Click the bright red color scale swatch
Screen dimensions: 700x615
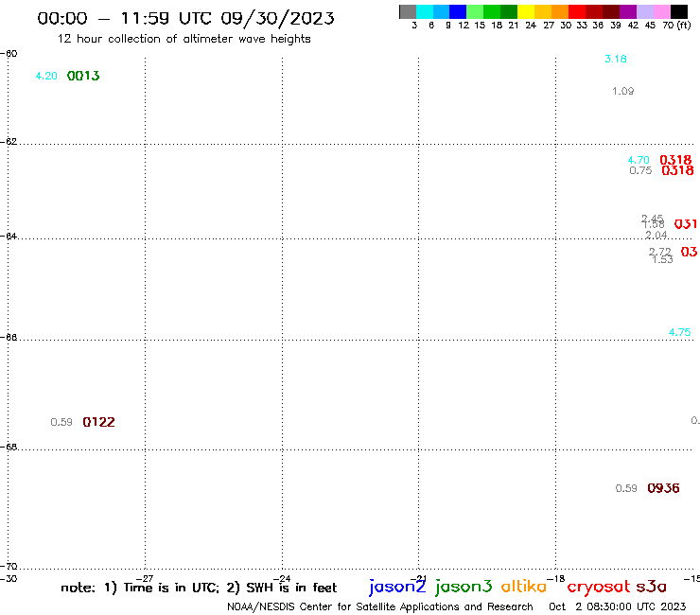(x=577, y=11)
